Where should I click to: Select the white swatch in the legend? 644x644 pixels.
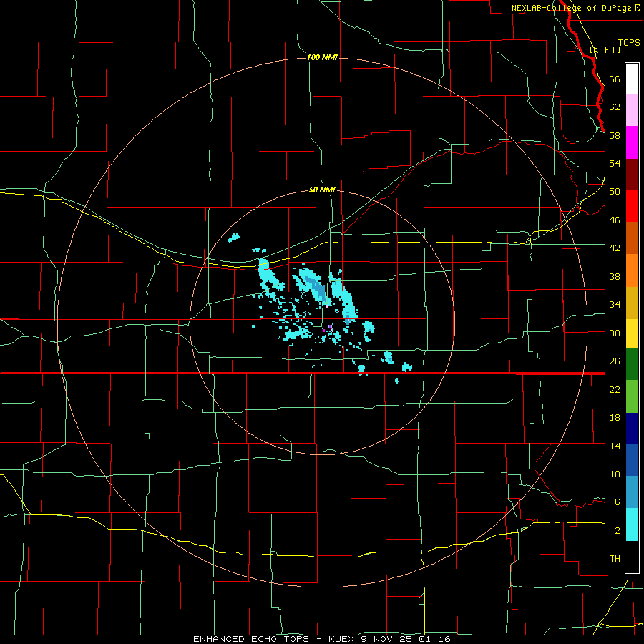tap(632, 79)
